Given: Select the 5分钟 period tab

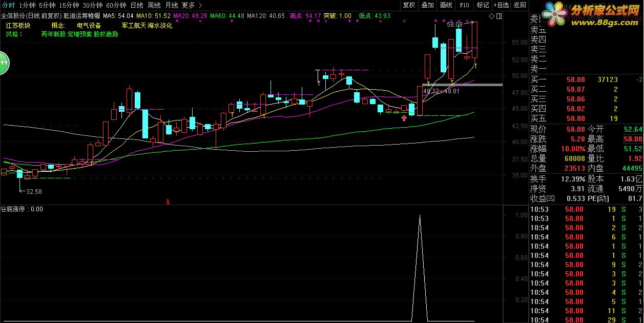Looking at the screenshot, I should click(47, 5).
